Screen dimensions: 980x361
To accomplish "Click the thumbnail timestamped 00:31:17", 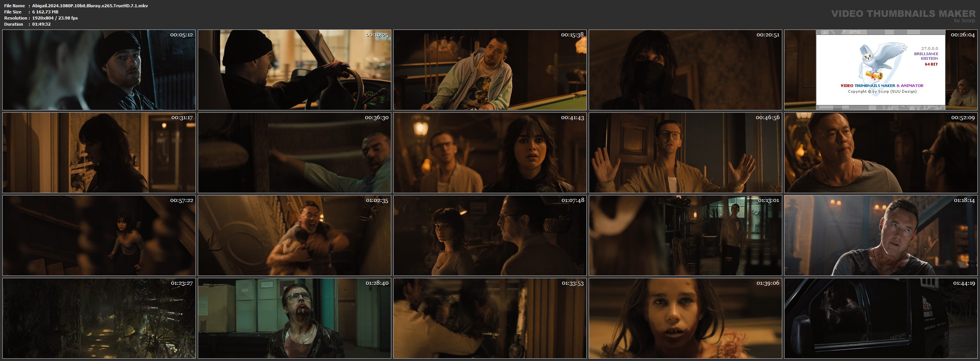I will pos(99,153).
